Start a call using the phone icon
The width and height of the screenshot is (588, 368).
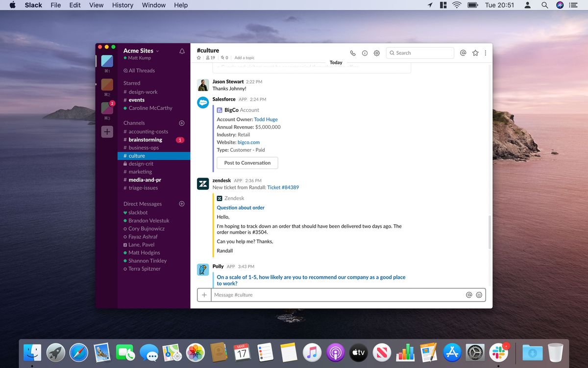[352, 53]
